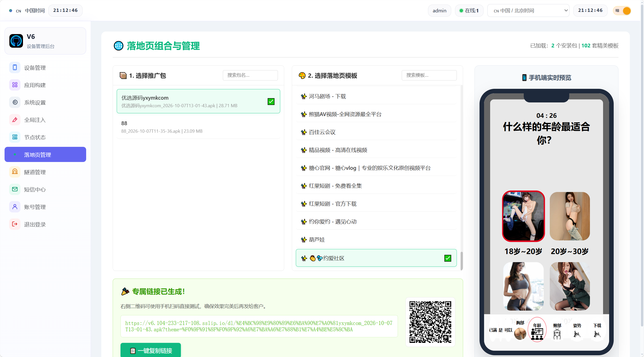Click the sparkle icon beside 葫芦娃

(304, 240)
